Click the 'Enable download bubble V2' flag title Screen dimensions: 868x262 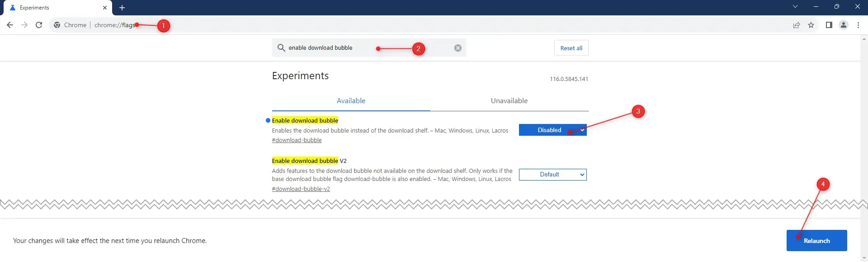click(309, 161)
